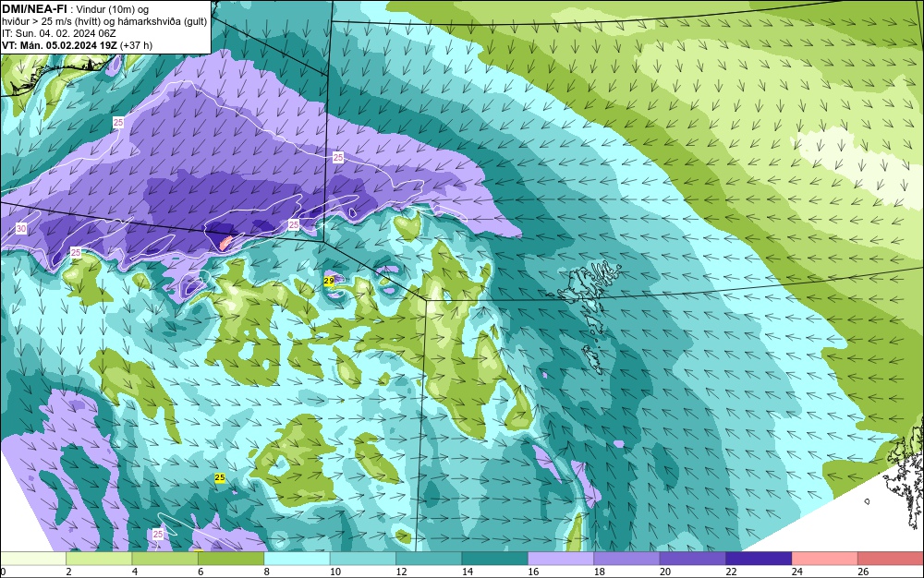Click the yellow "25" maximum gust label

220,478
